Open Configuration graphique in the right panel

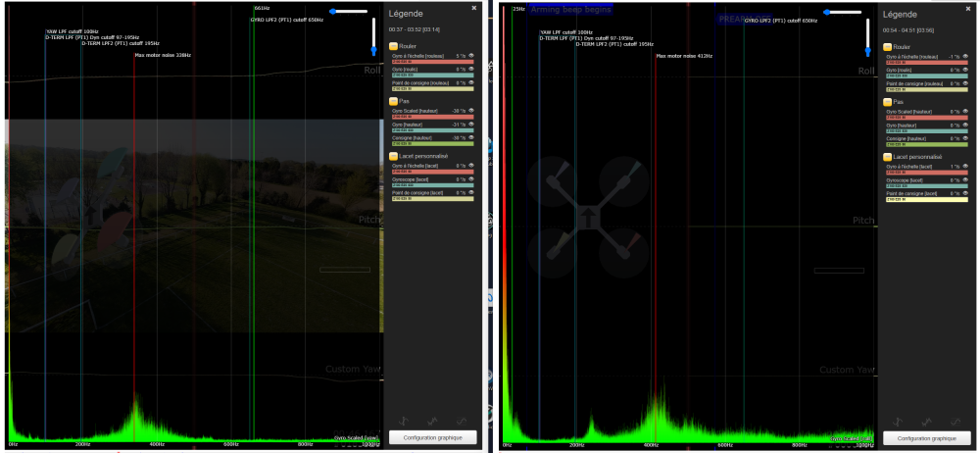tap(926, 437)
